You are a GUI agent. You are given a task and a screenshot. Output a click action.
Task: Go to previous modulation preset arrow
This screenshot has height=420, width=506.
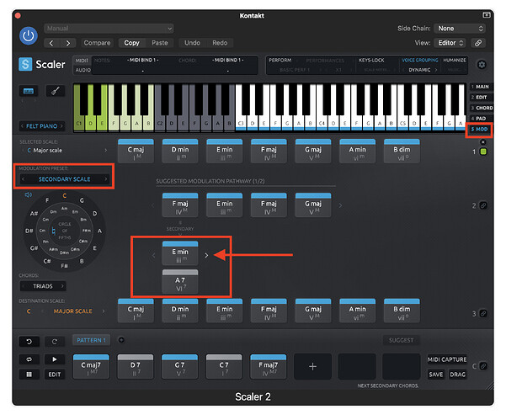click(23, 179)
